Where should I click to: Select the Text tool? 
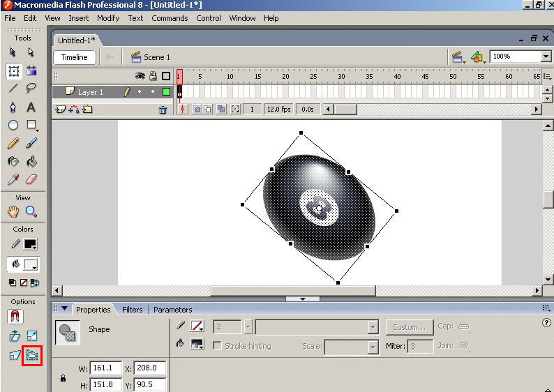[x=31, y=107]
